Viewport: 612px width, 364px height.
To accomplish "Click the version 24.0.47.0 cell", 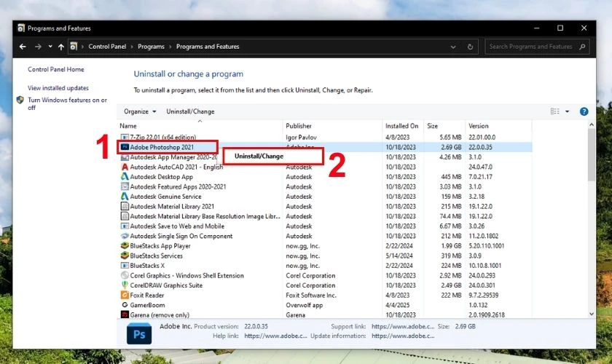I will [x=480, y=167].
